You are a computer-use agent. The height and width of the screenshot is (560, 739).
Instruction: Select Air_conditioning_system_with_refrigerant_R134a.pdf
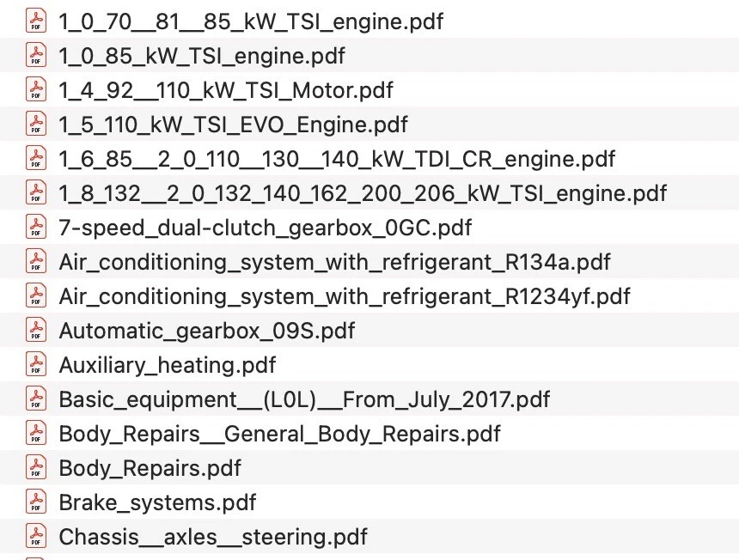(x=334, y=262)
